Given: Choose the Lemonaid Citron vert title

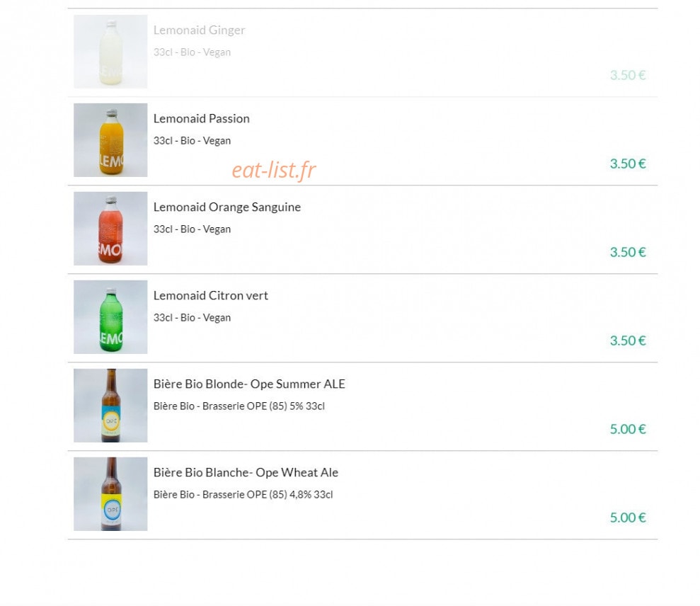Looking at the screenshot, I should point(211,296).
